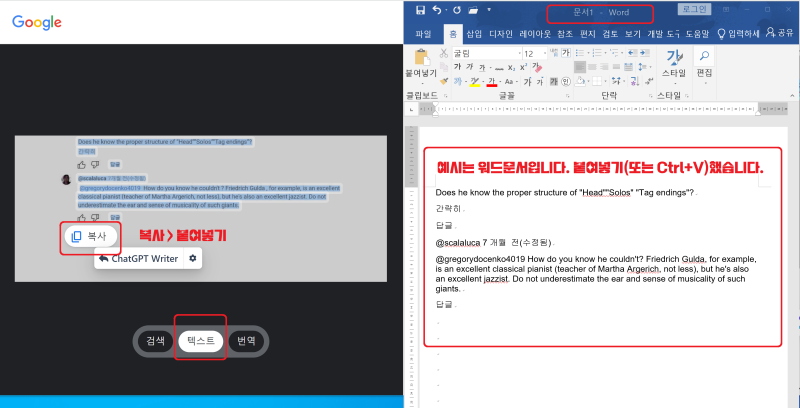Select the 번역 translate mode button

click(x=246, y=341)
